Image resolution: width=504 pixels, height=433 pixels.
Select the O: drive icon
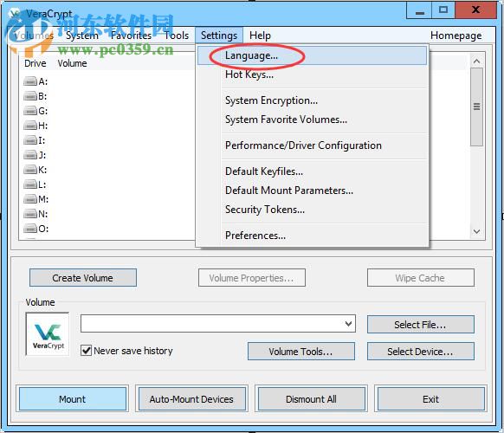30,229
